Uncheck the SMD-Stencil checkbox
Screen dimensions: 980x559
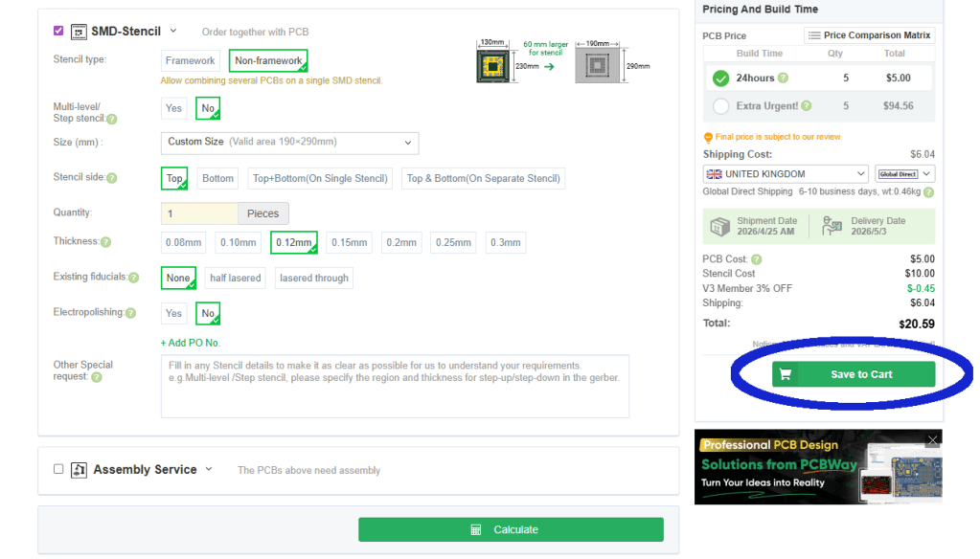[58, 31]
